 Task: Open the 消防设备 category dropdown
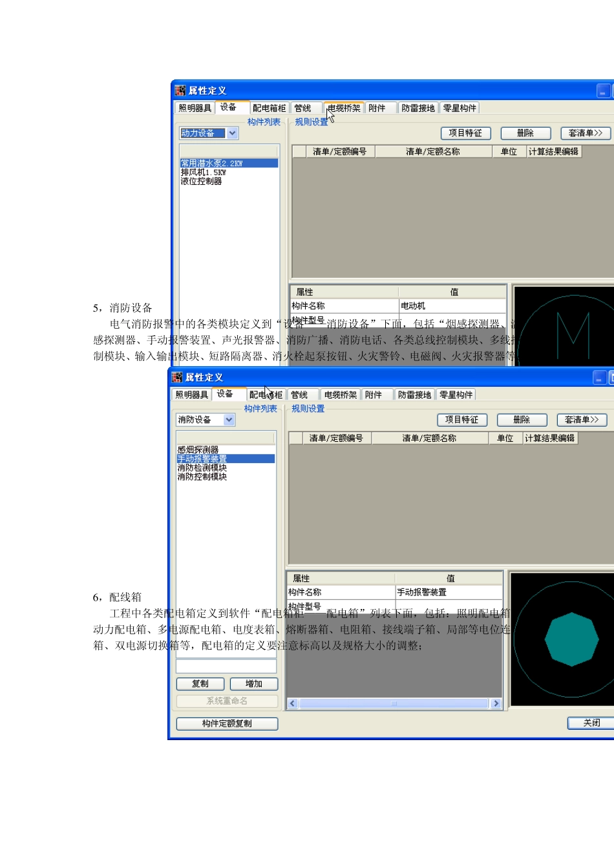[229, 420]
